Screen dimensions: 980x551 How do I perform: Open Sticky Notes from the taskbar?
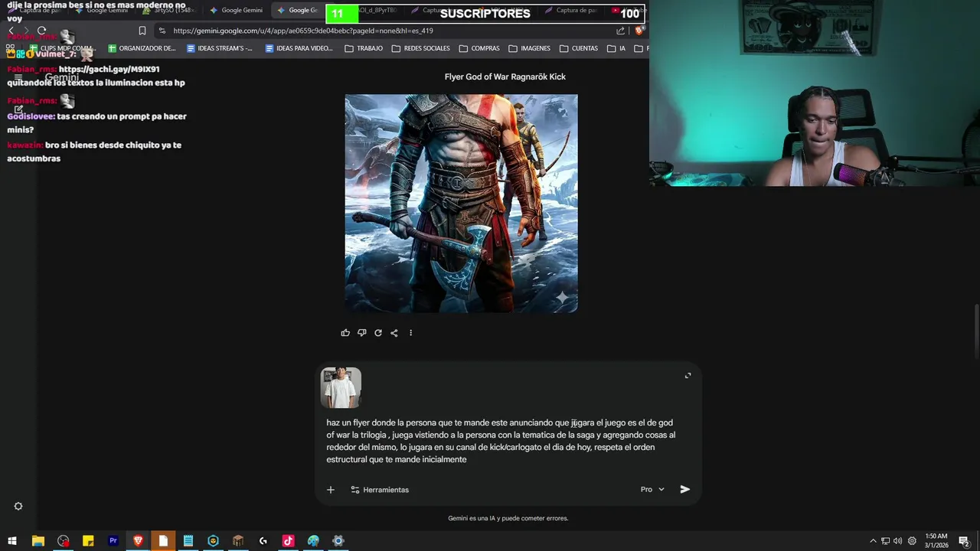click(88, 541)
